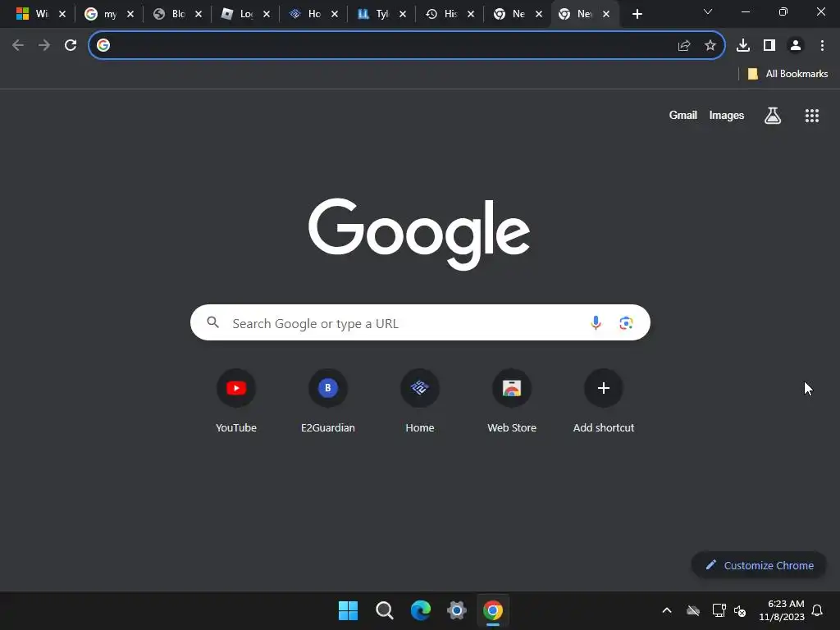Close the Ho tab

point(335,15)
